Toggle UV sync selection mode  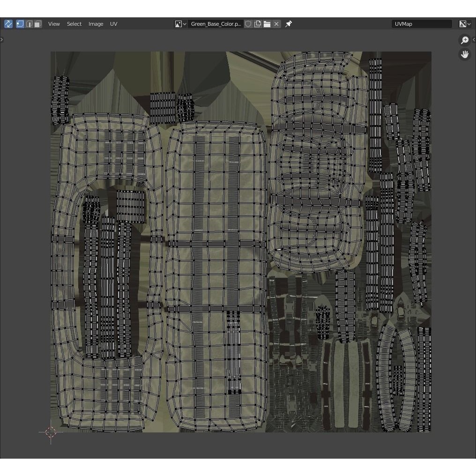(x=8, y=24)
